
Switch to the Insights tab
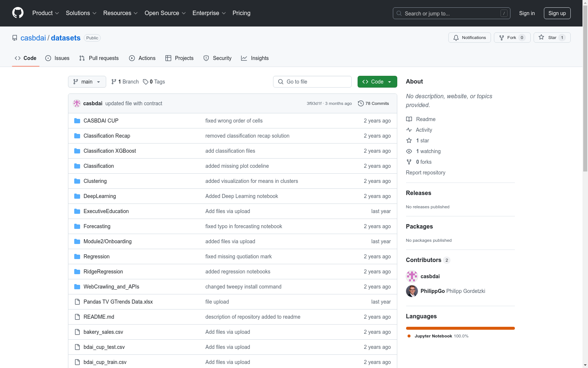coord(255,58)
